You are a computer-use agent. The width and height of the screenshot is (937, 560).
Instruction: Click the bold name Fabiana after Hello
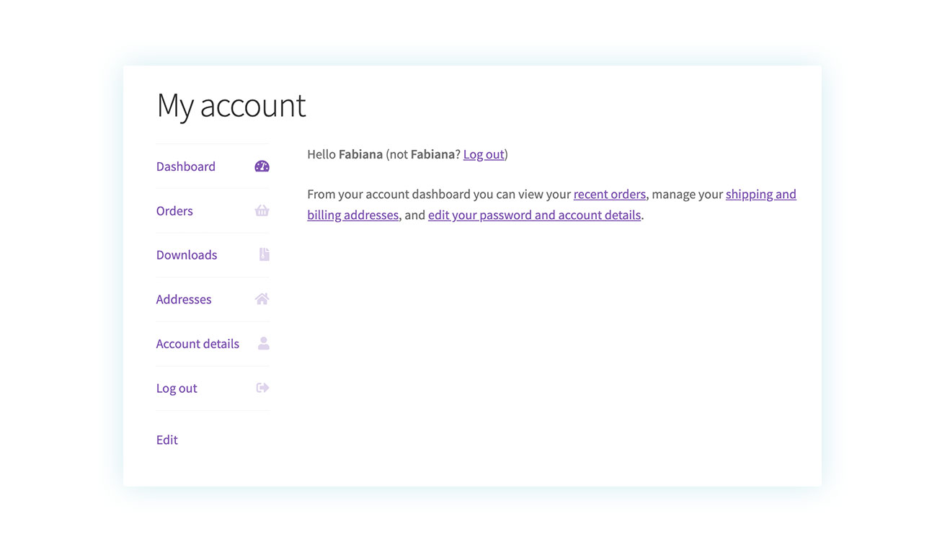(x=360, y=154)
